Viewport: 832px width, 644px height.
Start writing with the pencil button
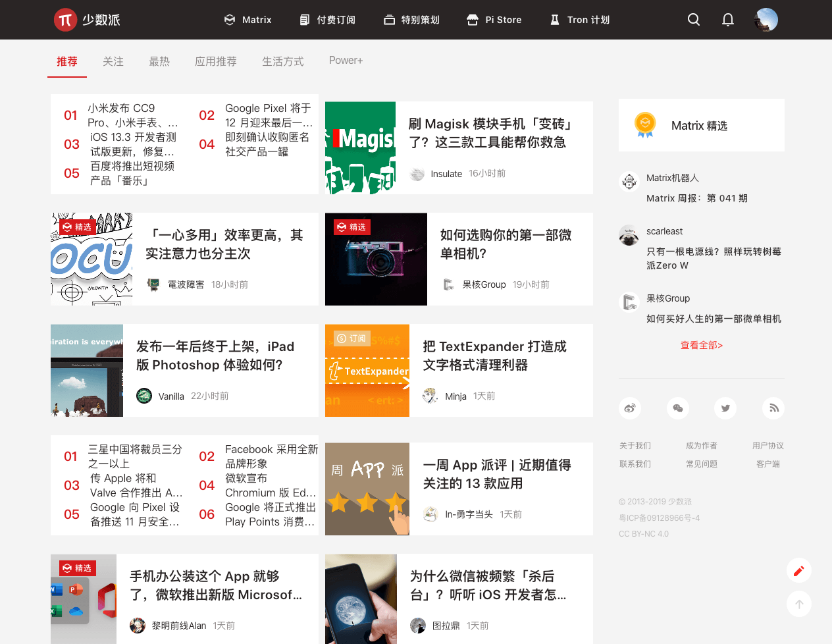[799, 570]
